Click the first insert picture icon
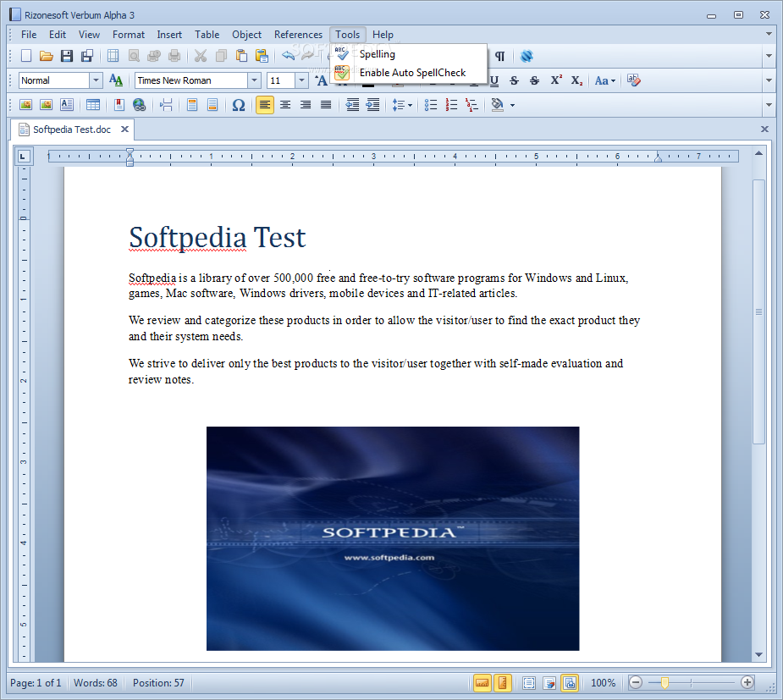The width and height of the screenshot is (783, 700). pos(25,105)
